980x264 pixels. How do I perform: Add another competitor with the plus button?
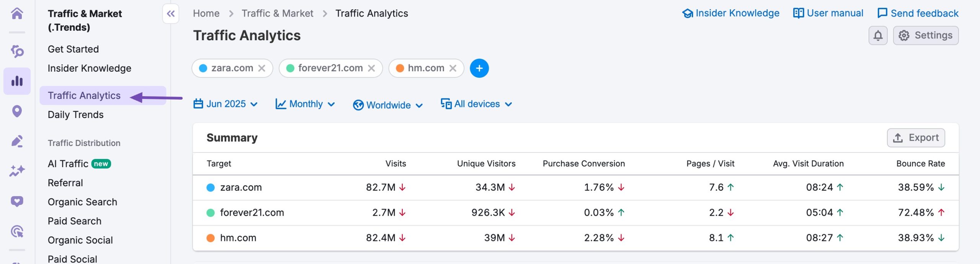479,68
